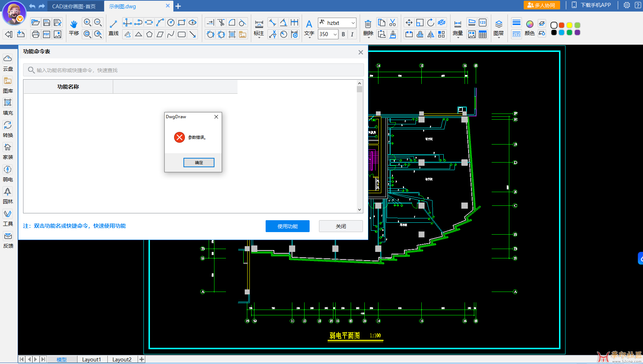Click the command search input field
Image resolution: width=643 pixels, height=364 pixels.
(194, 70)
